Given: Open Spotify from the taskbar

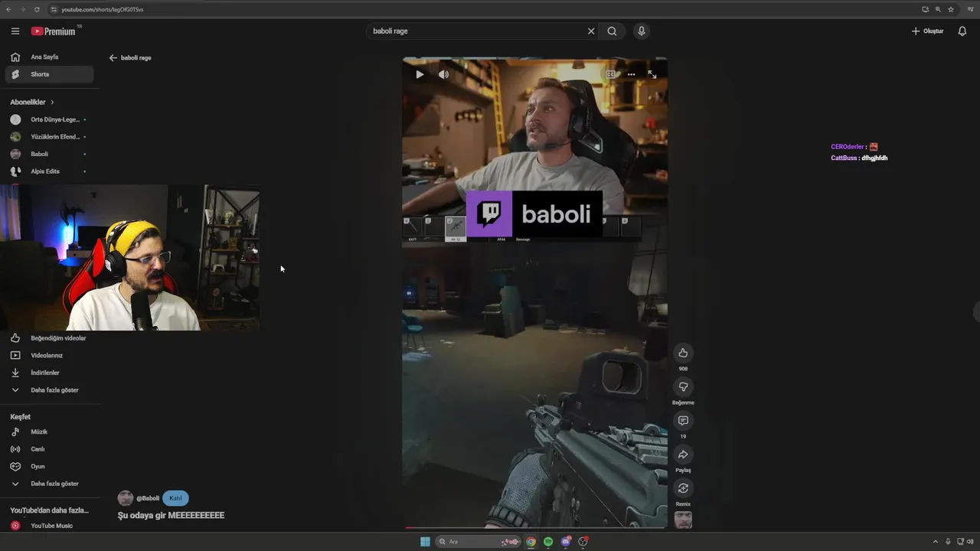Looking at the screenshot, I should 548,542.
